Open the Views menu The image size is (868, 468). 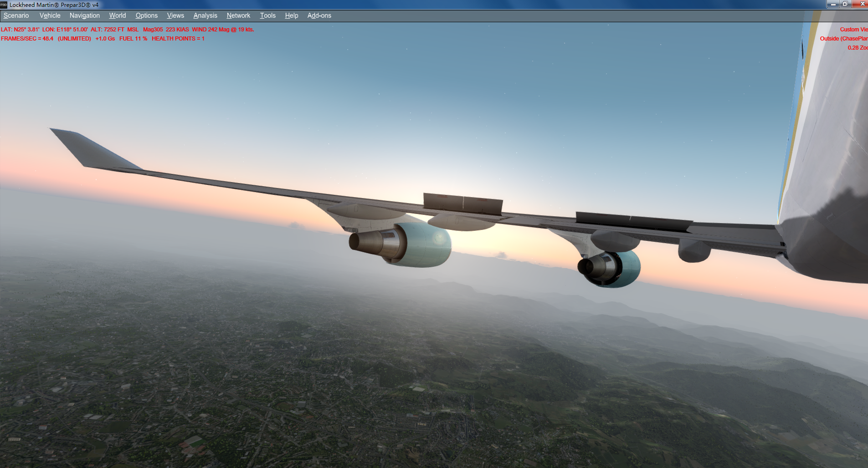pyautogui.click(x=175, y=15)
